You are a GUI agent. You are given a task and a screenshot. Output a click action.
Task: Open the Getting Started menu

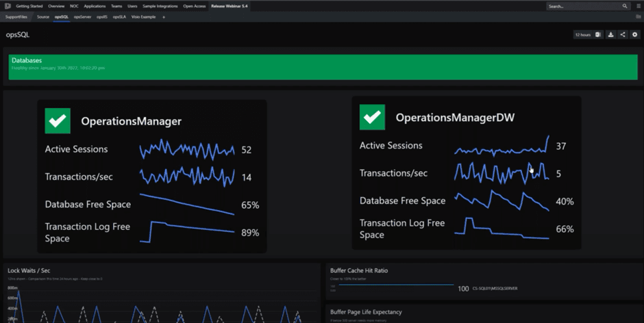tap(29, 6)
